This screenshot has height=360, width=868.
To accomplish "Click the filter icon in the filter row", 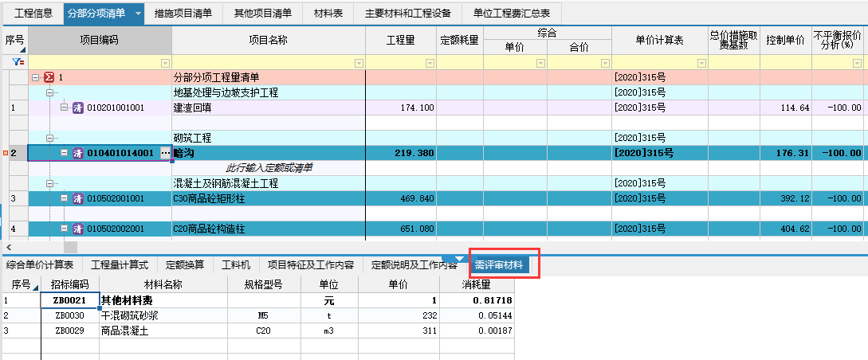I will point(15,62).
